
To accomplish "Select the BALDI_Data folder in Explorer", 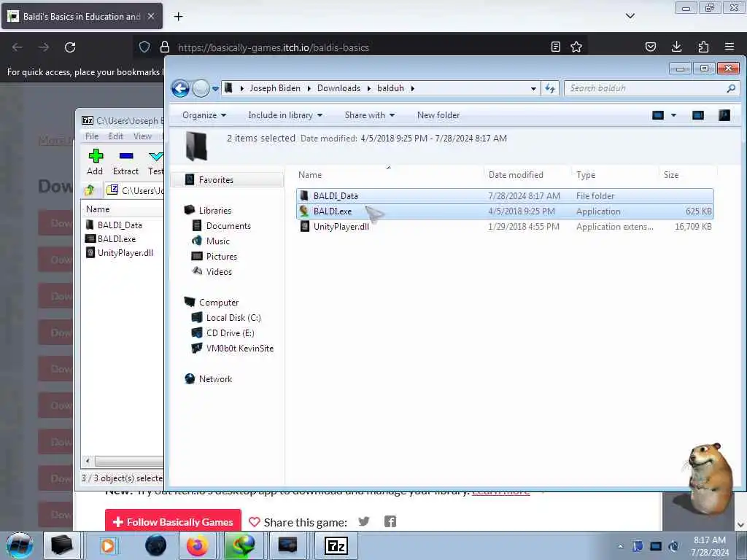I will (x=505, y=195).
